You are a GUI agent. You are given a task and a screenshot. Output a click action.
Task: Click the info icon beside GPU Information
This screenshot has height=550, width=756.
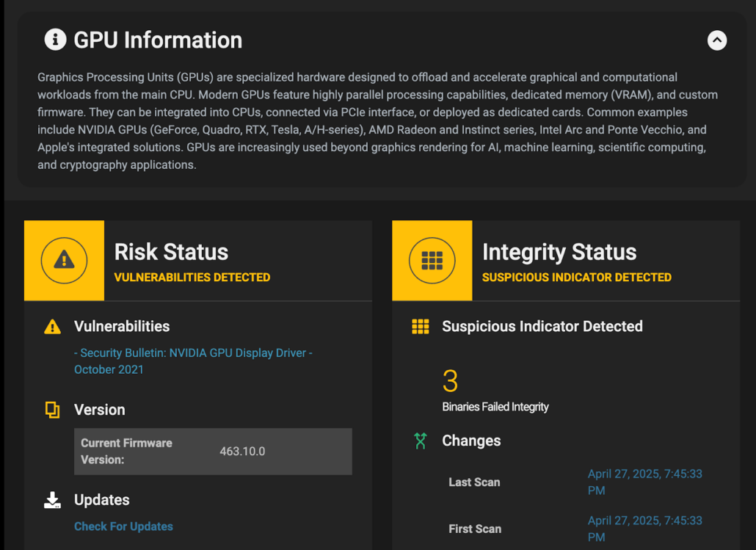[x=55, y=40]
